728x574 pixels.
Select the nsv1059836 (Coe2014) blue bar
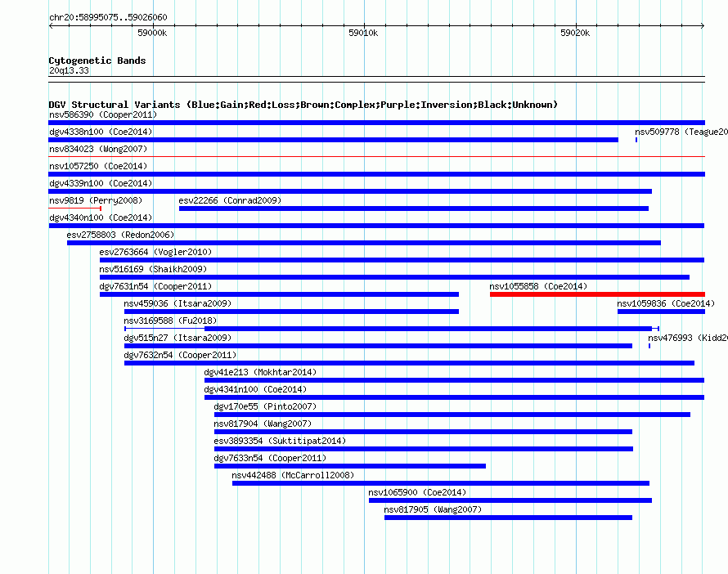point(661,312)
